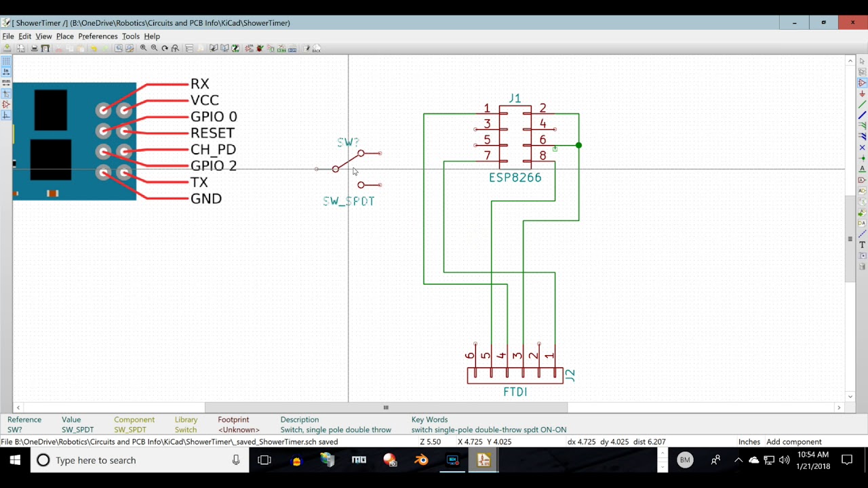Screen dimensions: 868x488
Task: Select the Place component tool
Action: 863,83
